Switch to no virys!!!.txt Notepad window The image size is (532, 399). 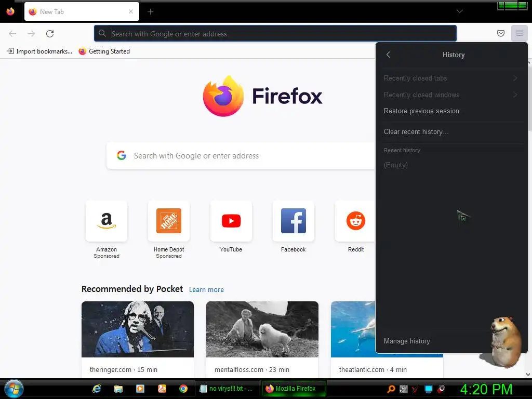click(227, 389)
